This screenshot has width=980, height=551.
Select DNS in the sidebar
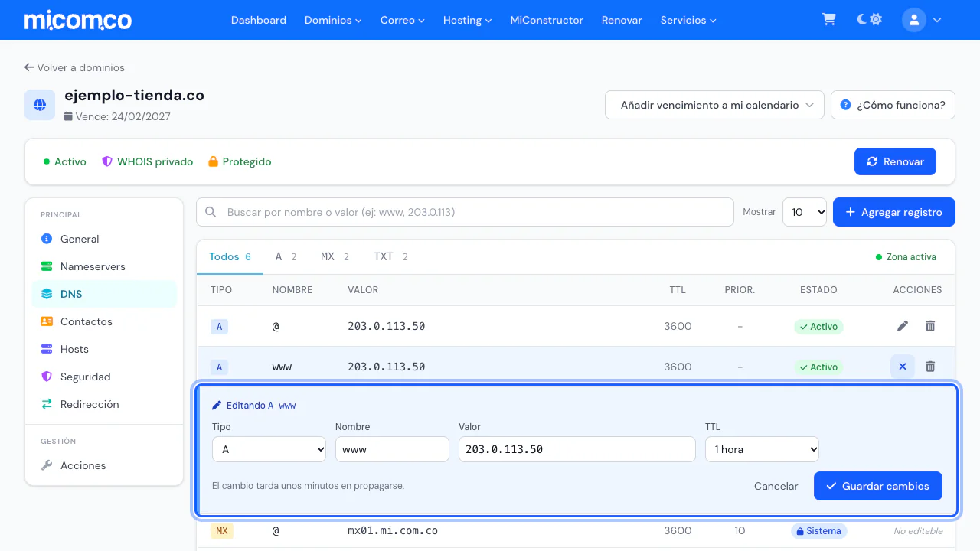point(104,294)
